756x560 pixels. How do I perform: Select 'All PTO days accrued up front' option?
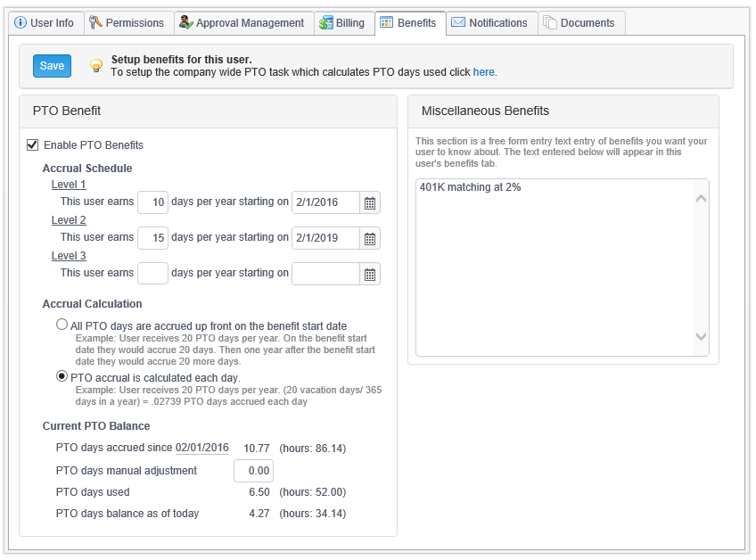coord(62,324)
